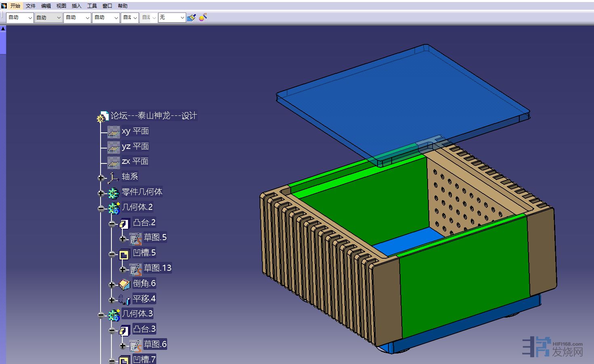The width and height of the screenshot is (594, 364).
Task: Select the 凸台.2 pad feature icon
Action: [x=124, y=223]
